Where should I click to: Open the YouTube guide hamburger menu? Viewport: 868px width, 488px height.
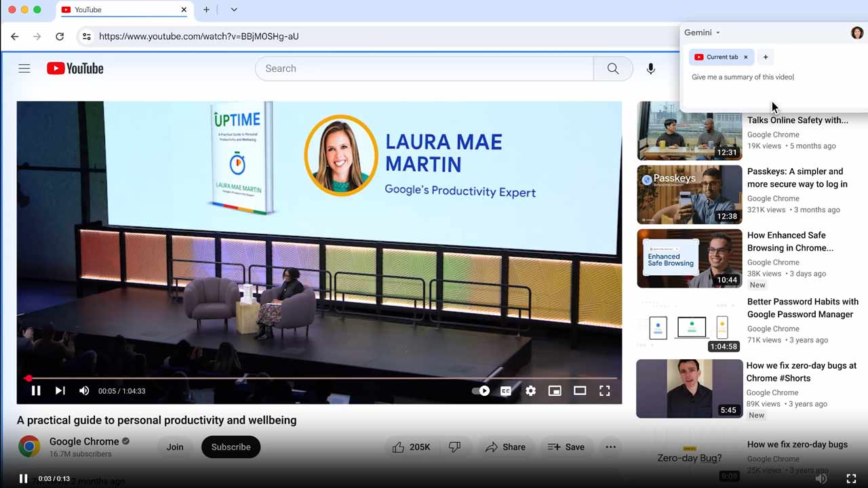click(x=24, y=68)
